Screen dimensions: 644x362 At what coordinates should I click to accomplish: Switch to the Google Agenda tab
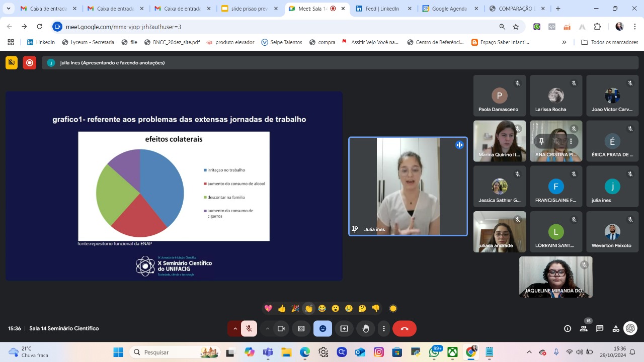(x=448, y=9)
